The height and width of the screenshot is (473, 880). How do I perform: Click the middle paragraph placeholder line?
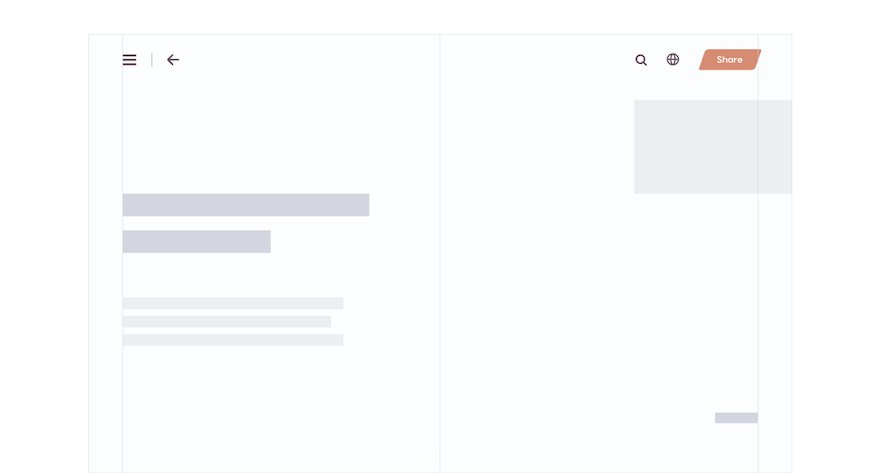[x=226, y=322]
